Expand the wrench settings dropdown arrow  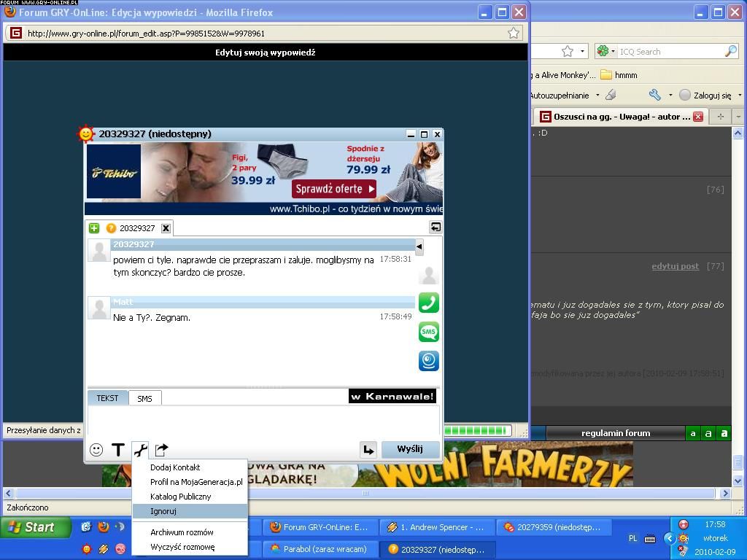(670, 95)
